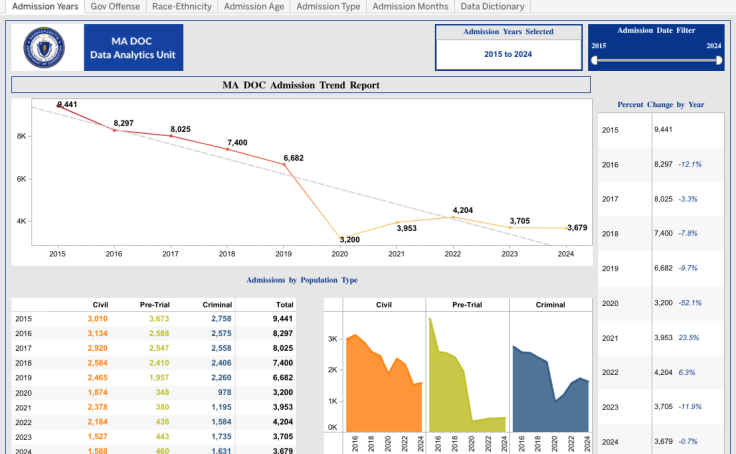Click the MA DOC Data Analytics Unit banner
This screenshot has height=454, width=736.
click(134, 48)
